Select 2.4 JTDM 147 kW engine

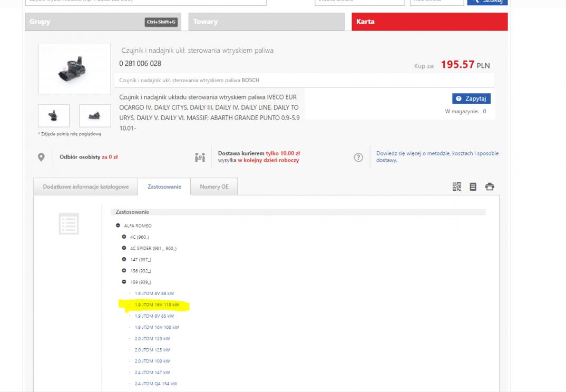point(152,372)
